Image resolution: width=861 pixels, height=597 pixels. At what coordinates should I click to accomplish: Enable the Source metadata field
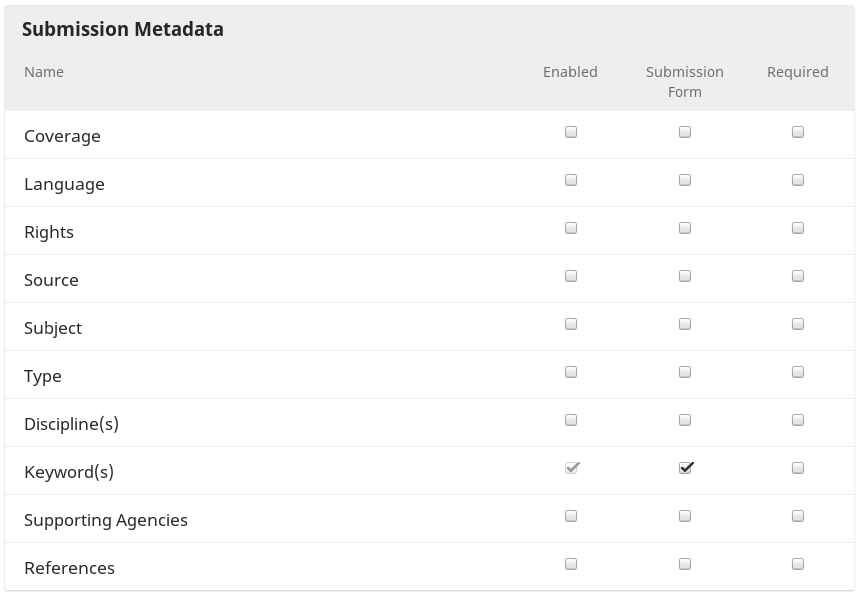[x=571, y=276]
